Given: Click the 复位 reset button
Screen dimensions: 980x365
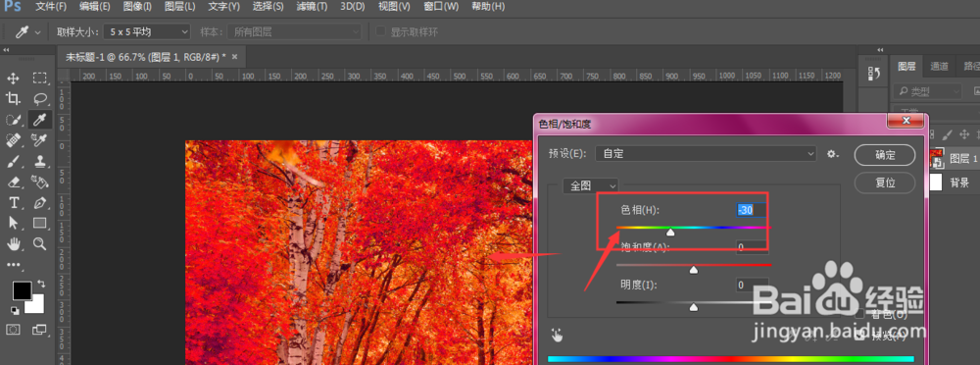Looking at the screenshot, I should [885, 182].
